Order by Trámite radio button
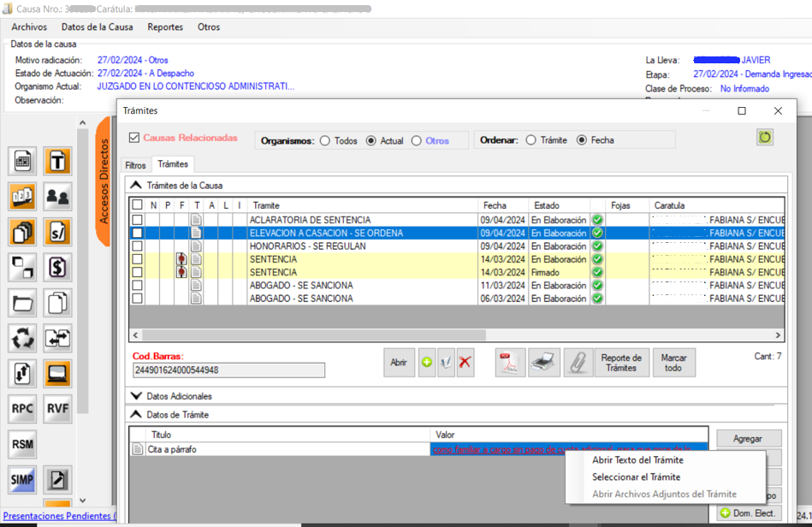The height and width of the screenshot is (527, 812). (530, 140)
